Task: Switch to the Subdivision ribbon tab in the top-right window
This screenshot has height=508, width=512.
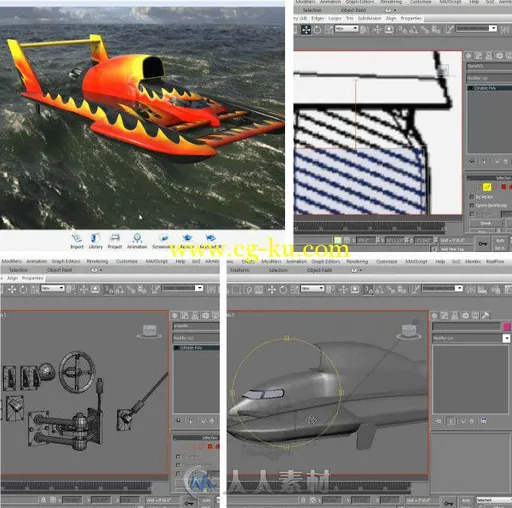Action: pyautogui.click(x=369, y=18)
